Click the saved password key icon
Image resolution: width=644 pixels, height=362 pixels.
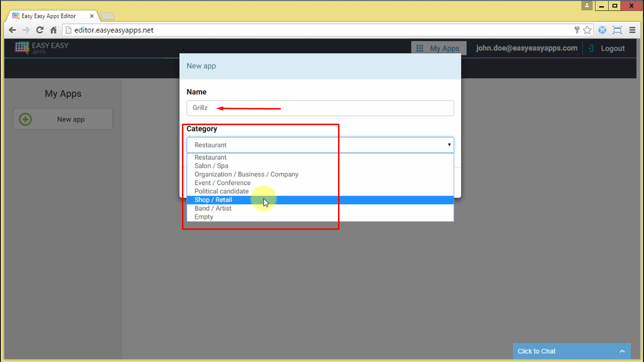[577, 30]
